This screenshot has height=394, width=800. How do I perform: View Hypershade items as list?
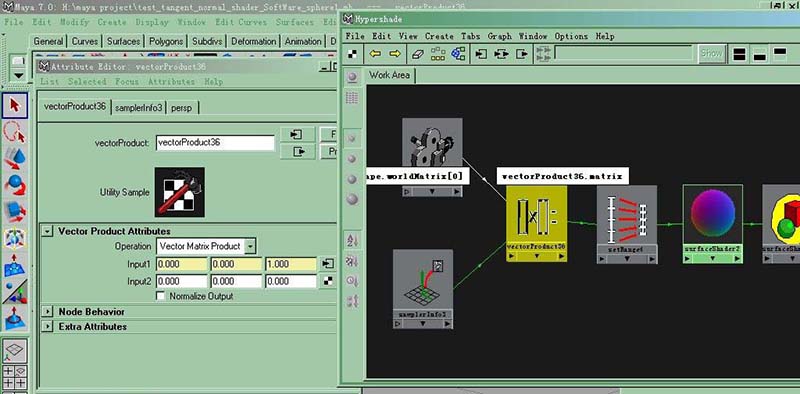pos(352,98)
